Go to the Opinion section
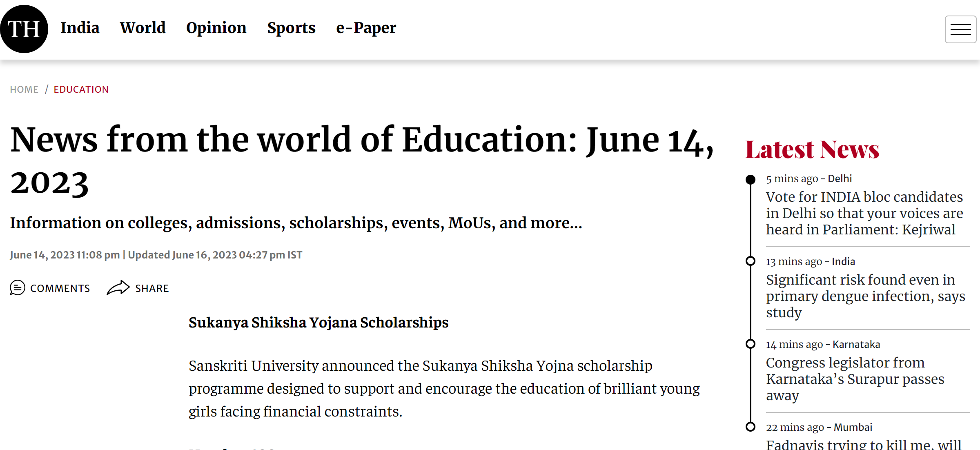 click(216, 28)
